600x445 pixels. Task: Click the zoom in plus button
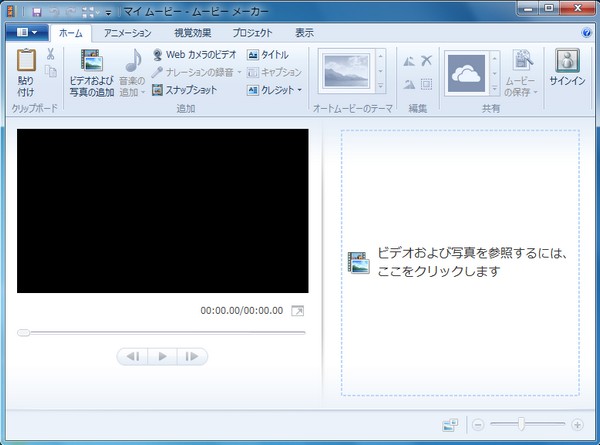[x=577, y=425]
